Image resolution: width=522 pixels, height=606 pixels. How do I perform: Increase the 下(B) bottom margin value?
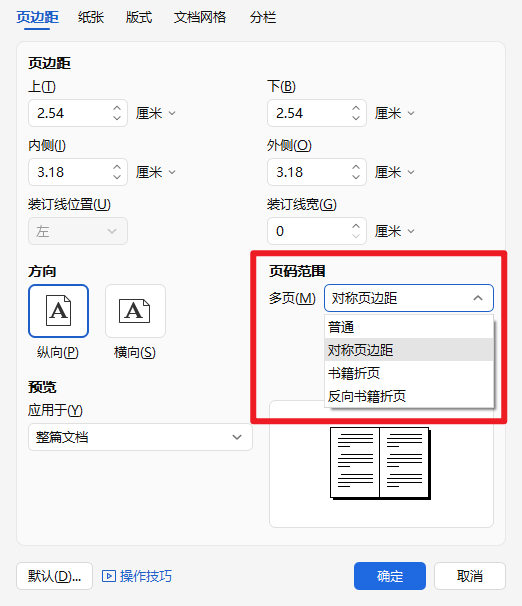(356, 108)
